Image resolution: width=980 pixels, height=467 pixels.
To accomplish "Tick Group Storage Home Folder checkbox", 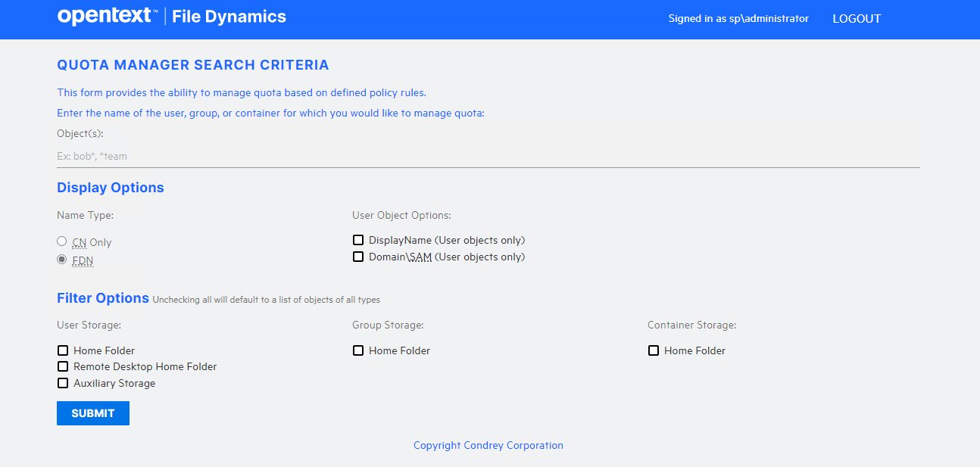I will click(x=358, y=350).
